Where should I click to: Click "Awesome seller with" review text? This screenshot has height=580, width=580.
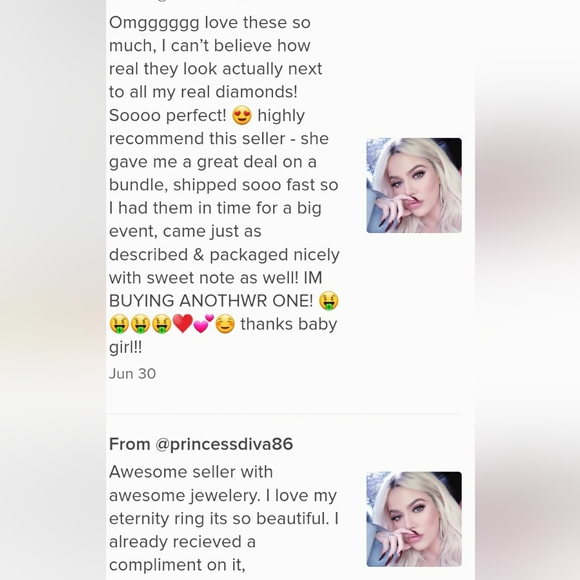point(191,472)
